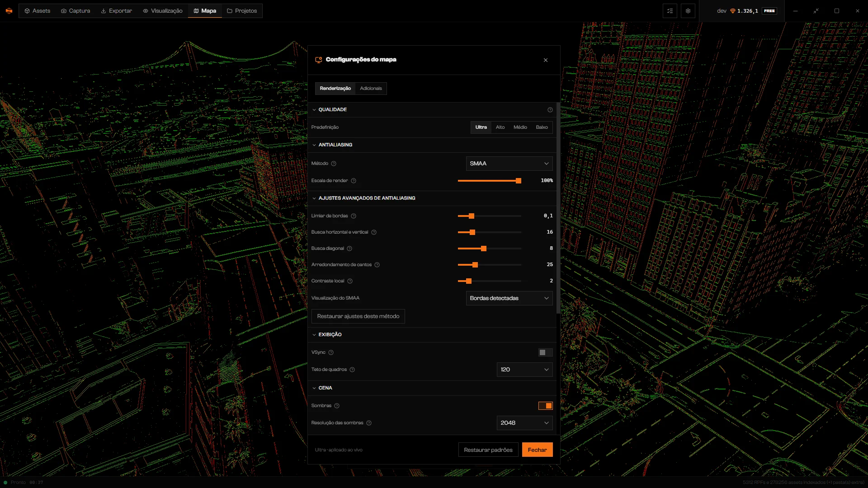Click the app logo icon in top-left
868x488 pixels.
(x=9, y=11)
